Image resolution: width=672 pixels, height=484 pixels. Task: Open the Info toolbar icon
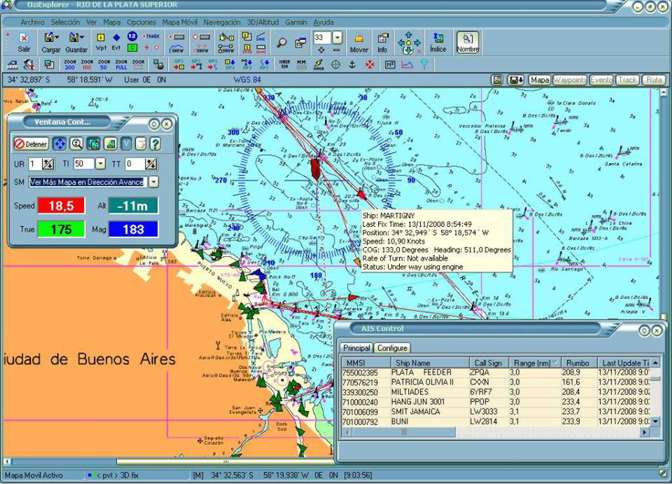[382, 43]
